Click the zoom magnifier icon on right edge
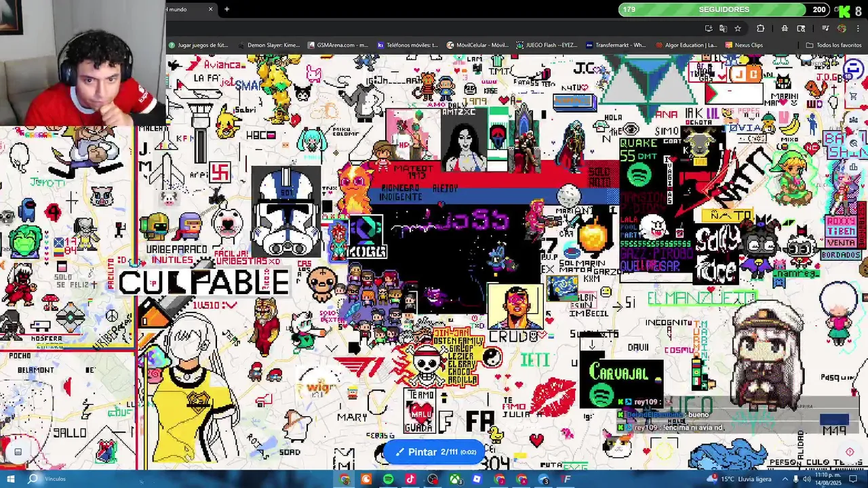The image size is (868, 488). (854, 144)
